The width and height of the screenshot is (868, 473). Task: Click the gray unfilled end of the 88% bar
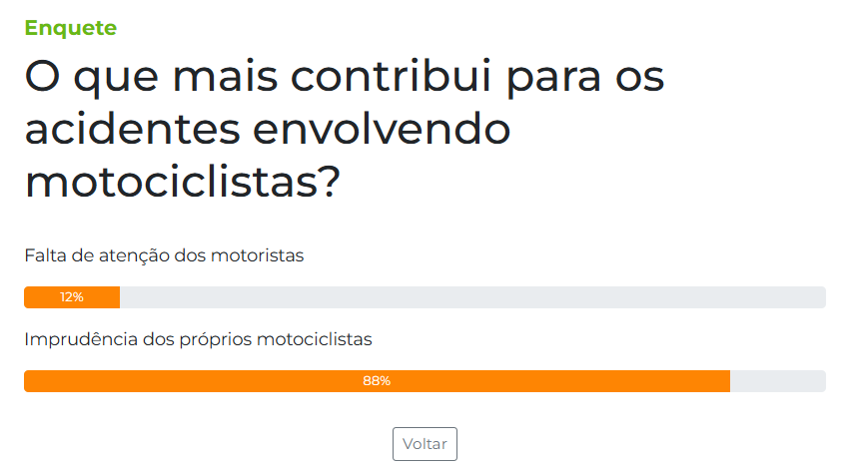pyautogui.click(x=778, y=380)
